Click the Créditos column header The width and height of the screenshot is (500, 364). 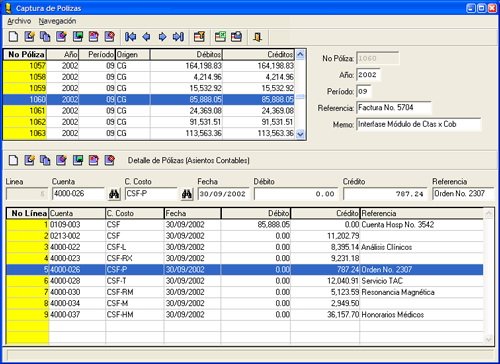pos(258,54)
